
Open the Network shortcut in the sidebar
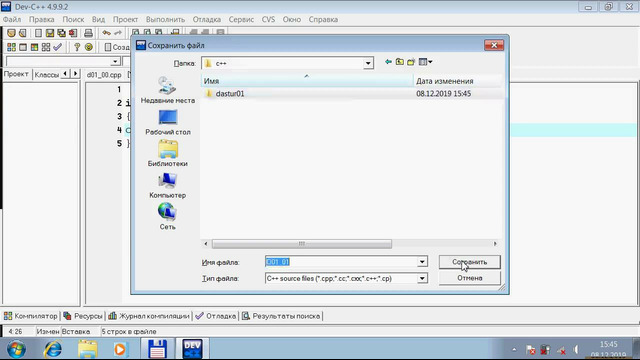[x=167, y=217]
